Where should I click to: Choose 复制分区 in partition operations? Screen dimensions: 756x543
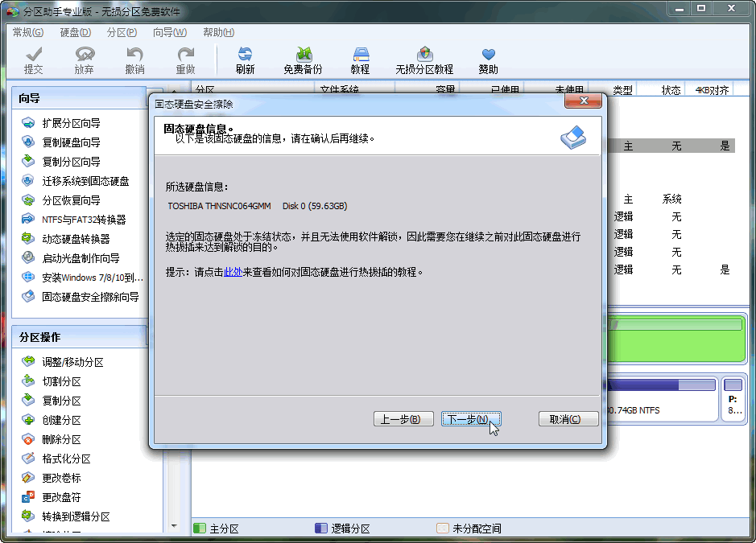[x=52, y=401]
